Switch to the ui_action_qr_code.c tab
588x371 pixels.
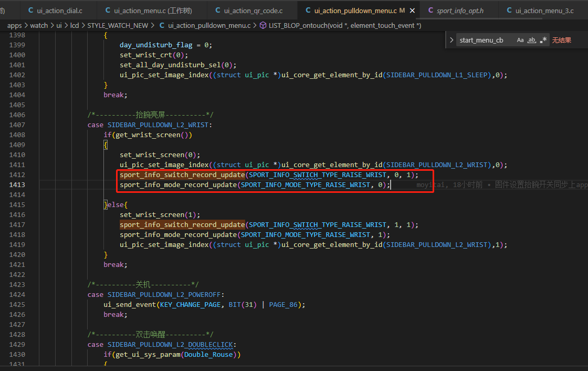[253, 11]
